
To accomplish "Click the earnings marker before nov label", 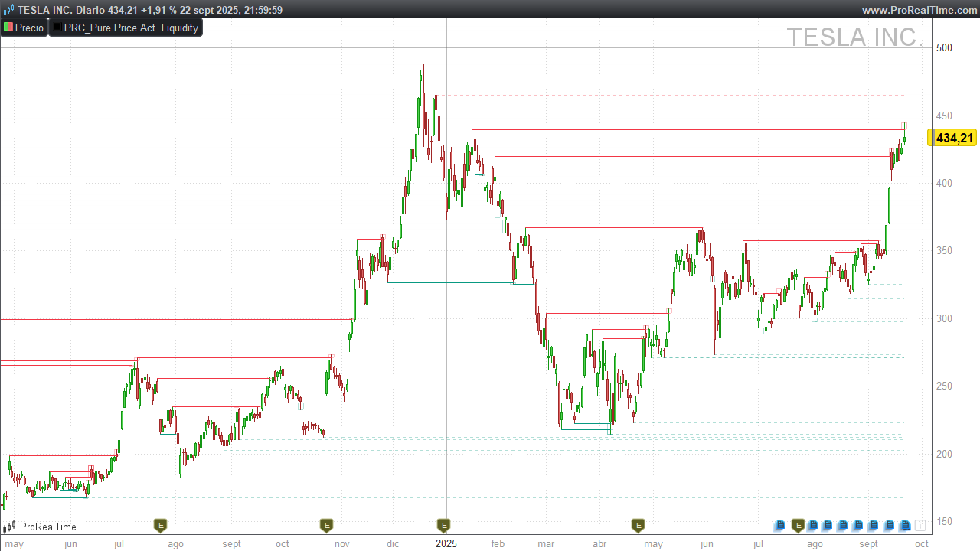I will [326, 525].
